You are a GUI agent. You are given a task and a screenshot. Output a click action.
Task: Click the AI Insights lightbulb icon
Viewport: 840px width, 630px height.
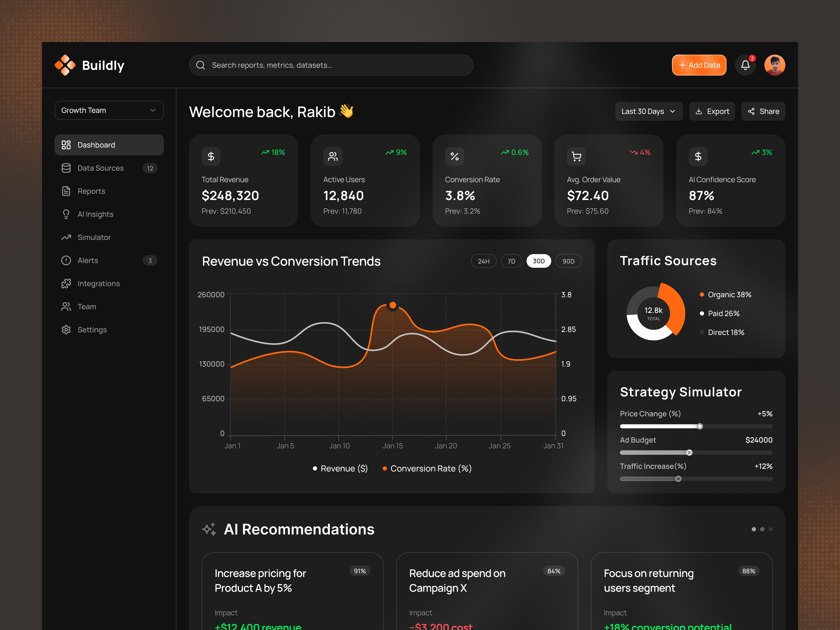pos(66,214)
